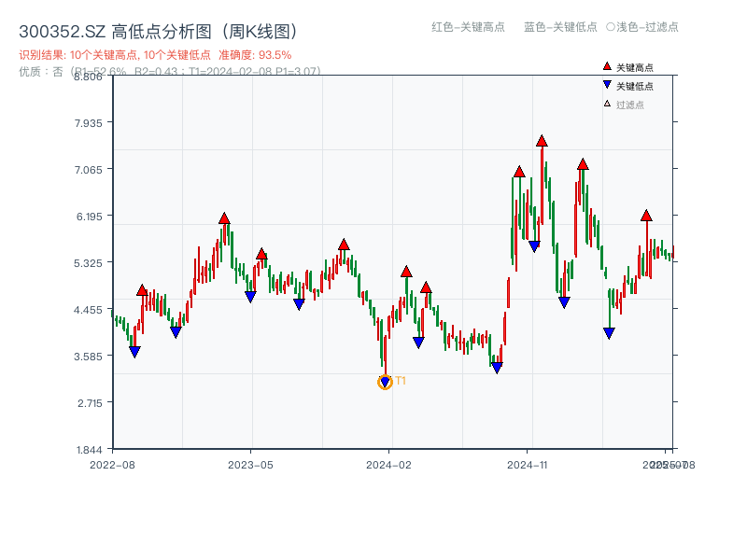Select the red high marker near 4.85 in spring 2024
The height and width of the screenshot is (560, 747).
(x=426, y=287)
